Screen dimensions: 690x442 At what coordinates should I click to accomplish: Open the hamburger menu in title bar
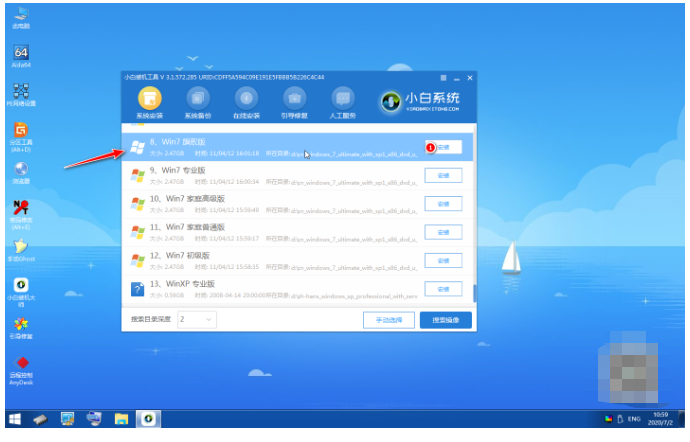(x=443, y=78)
